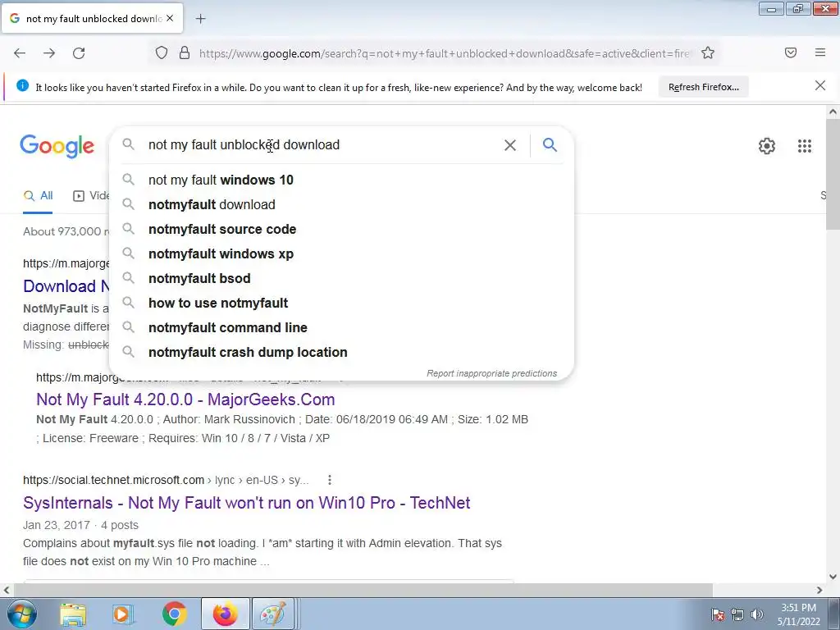The width and height of the screenshot is (840, 630).
Task: Open the Google apps grid
Action: (x=805, y=146)
